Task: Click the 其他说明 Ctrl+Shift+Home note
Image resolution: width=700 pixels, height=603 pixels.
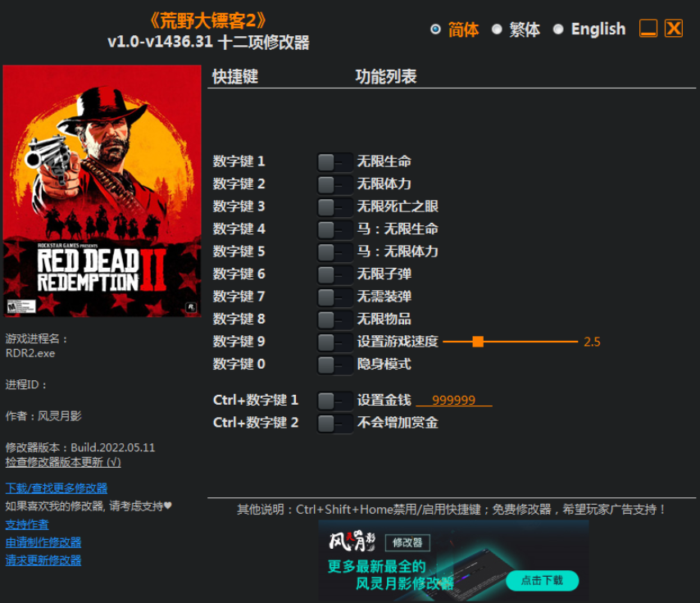Action: click(x=451, y=510)
